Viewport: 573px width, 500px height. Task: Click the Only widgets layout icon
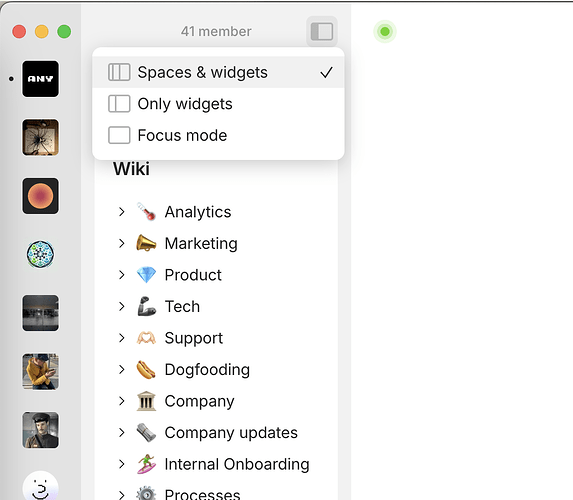tap(119, 104)
